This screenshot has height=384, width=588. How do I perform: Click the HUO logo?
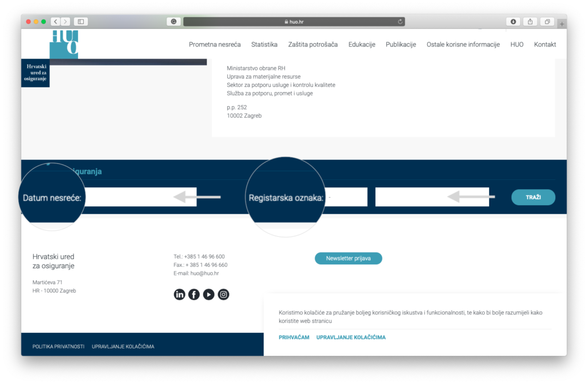pos(64,44)
